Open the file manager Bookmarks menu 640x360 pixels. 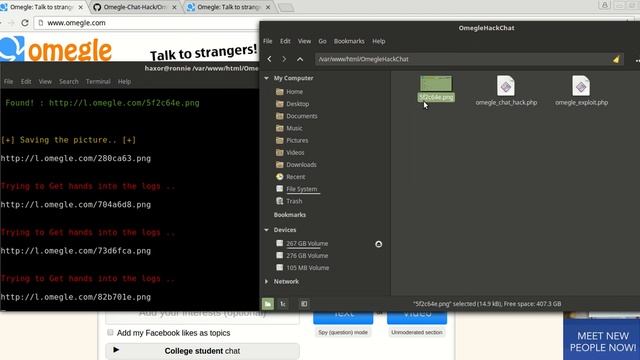coord(349,41)
